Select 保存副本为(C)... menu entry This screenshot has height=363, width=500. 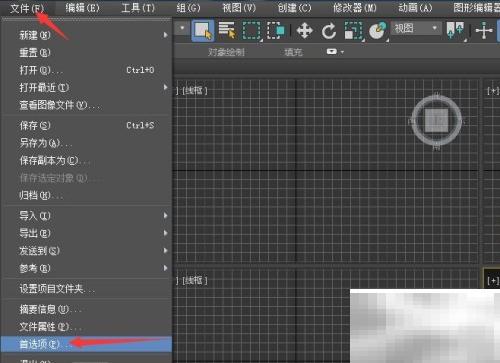click(87, 160)
